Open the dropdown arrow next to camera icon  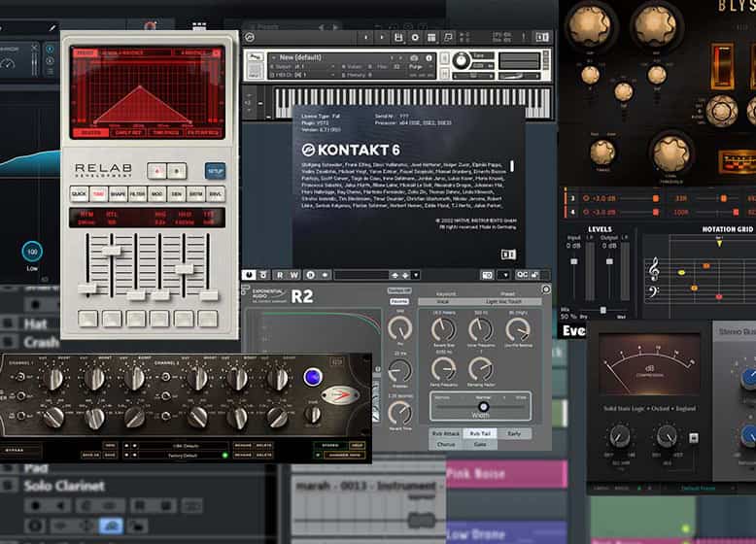point(504,275)
